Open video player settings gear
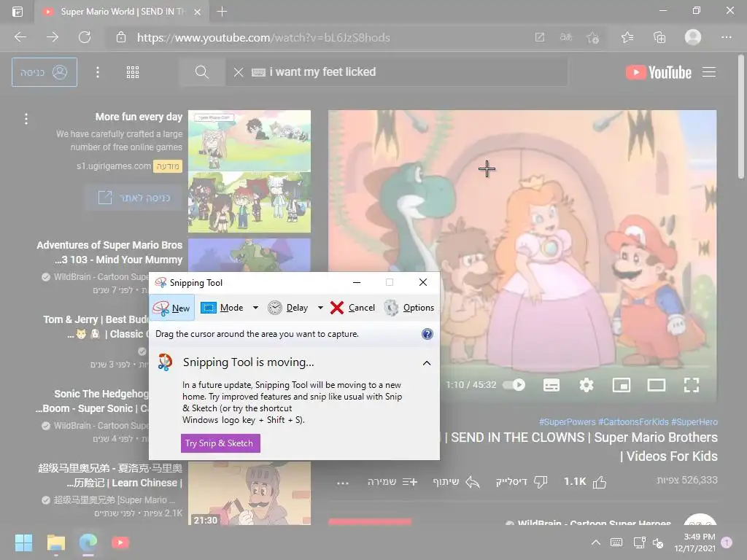 (586, 385)
